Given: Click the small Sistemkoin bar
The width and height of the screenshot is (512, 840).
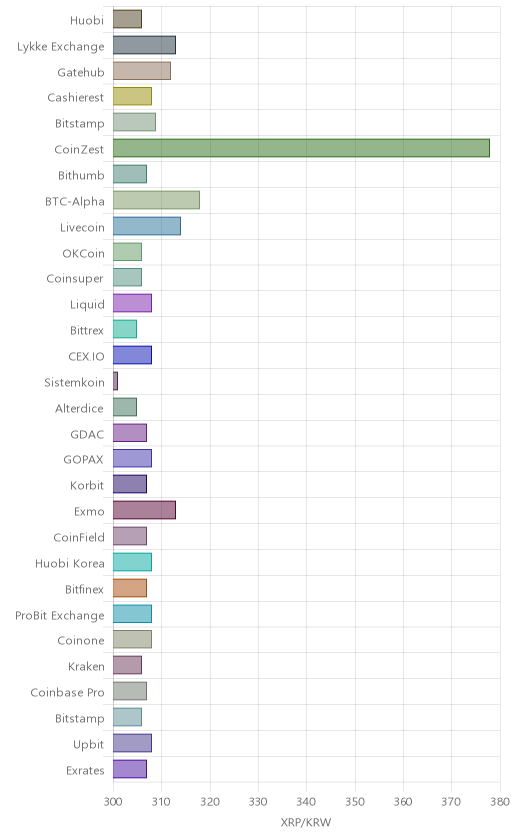Looking at the screenshot, I should pyautogui.click(x=115, y=381).
